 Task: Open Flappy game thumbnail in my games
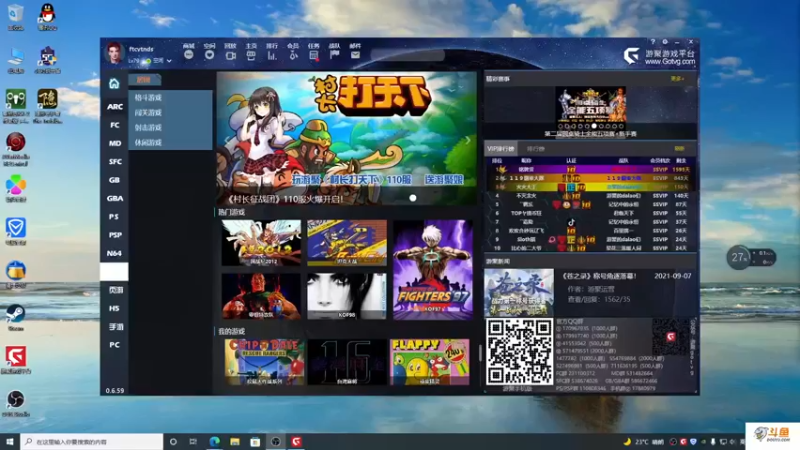(x=430, y=362)
